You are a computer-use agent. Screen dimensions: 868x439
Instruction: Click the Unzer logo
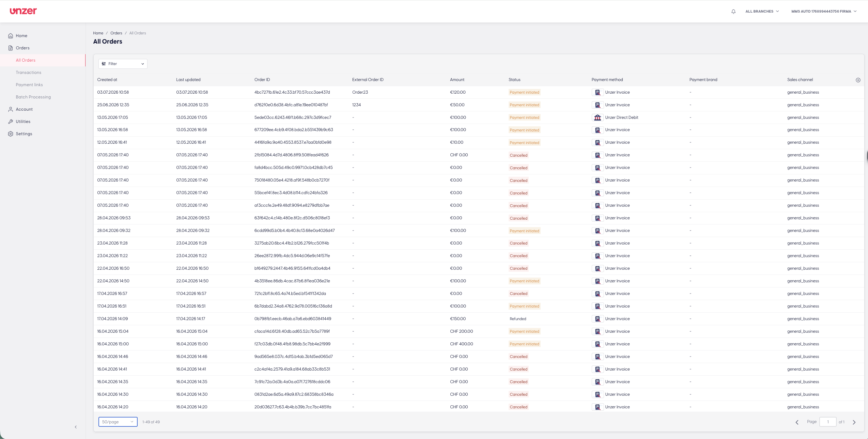(23, 11)
